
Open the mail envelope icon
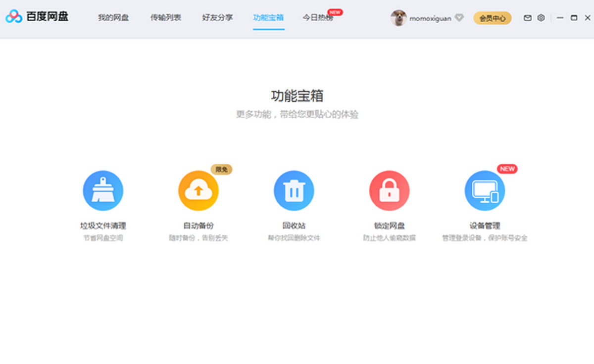pyautogui.click(x=528, y=18)
